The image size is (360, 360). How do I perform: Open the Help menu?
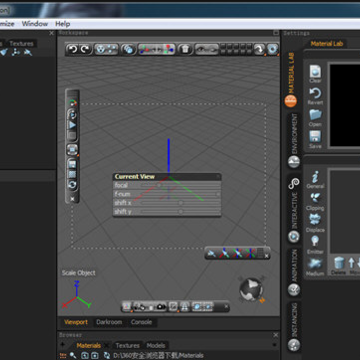click(62, 24)
